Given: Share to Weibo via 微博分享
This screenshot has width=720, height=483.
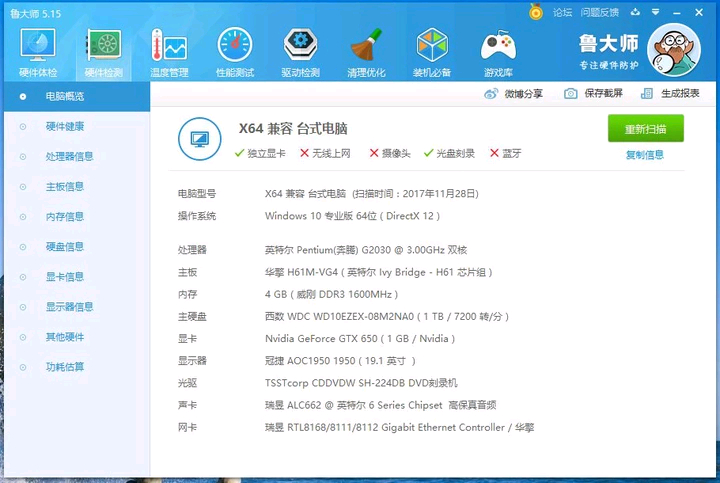Looking at the screenshot, I should [x=514, y=93].
